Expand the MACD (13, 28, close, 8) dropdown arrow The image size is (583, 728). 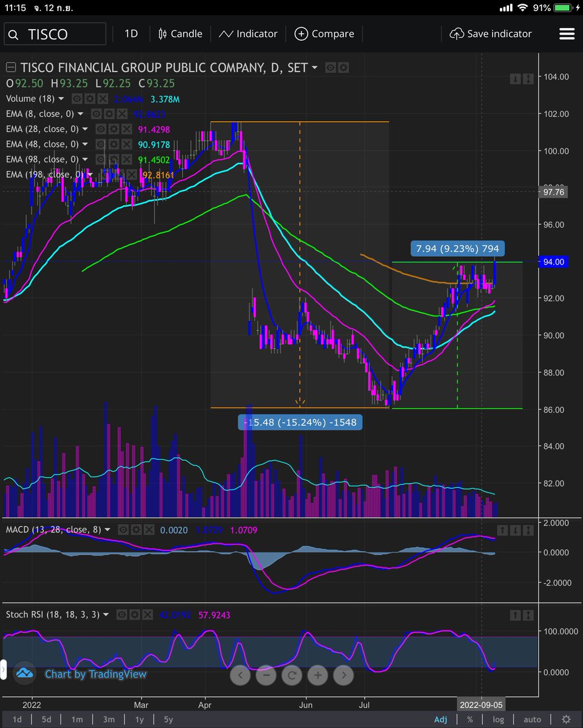(107, 530)
